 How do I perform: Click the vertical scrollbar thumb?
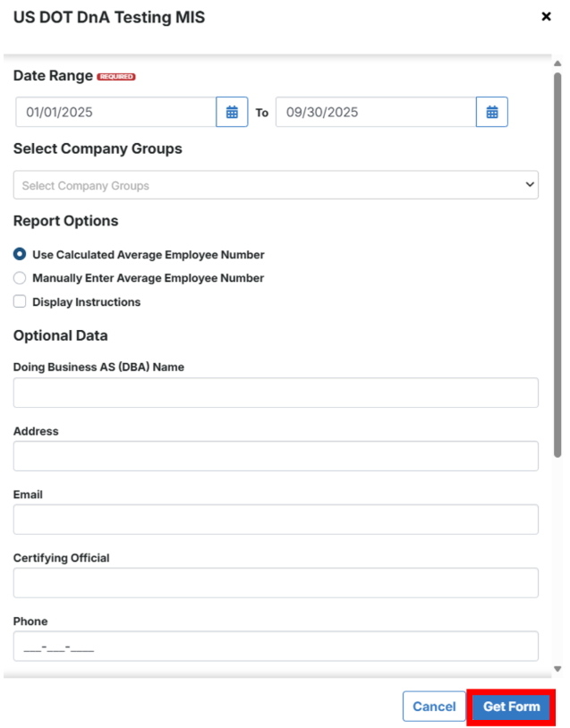[x=557, y=265]
